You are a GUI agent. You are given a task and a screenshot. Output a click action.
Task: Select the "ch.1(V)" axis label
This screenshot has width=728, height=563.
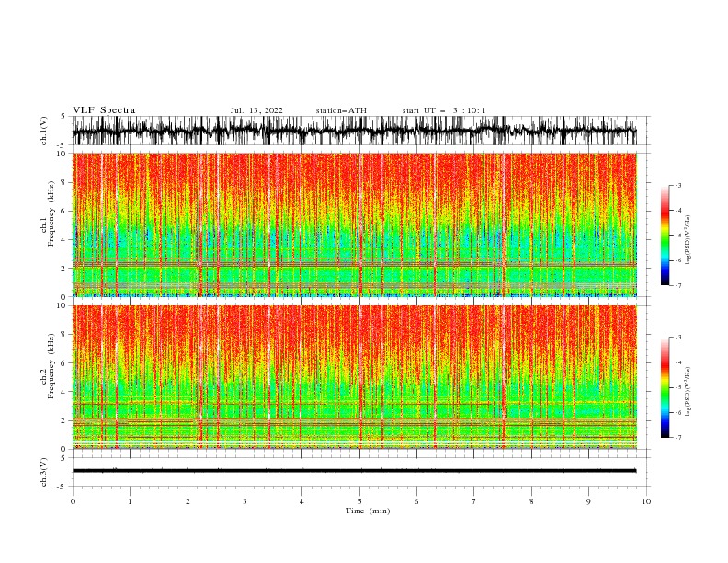tap(44, 131)
